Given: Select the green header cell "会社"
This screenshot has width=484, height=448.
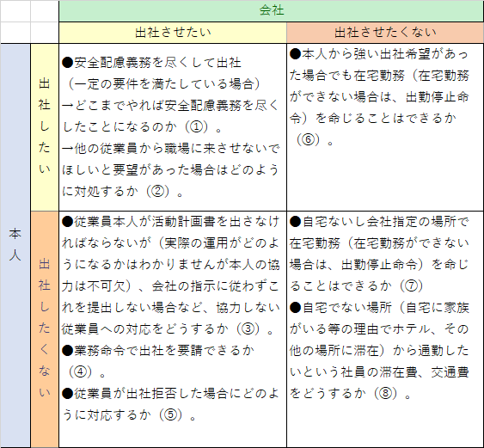Looking at the screenshot, I should point(271,11).
